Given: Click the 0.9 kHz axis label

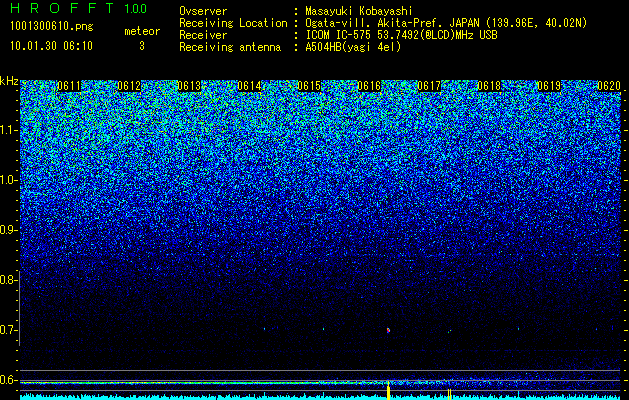Looking at the screenshot, I should pyautogui.click(x=8, y=230).
